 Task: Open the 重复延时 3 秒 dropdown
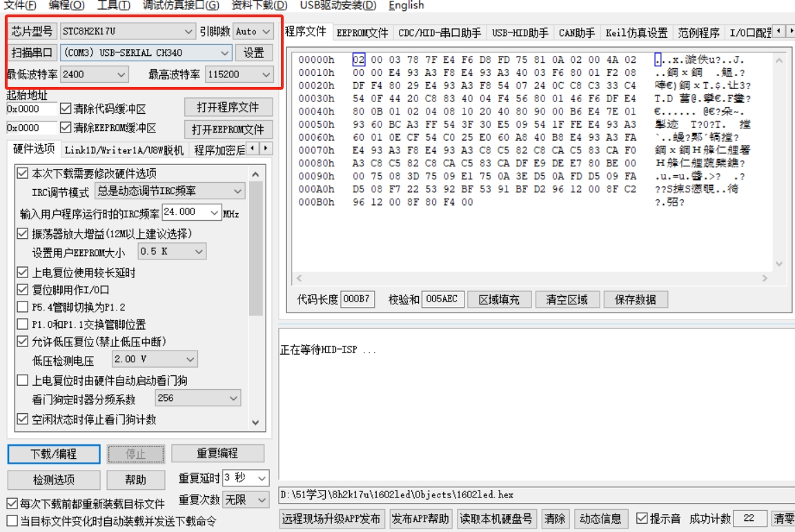pyautogui.click(x=246, y=477)
